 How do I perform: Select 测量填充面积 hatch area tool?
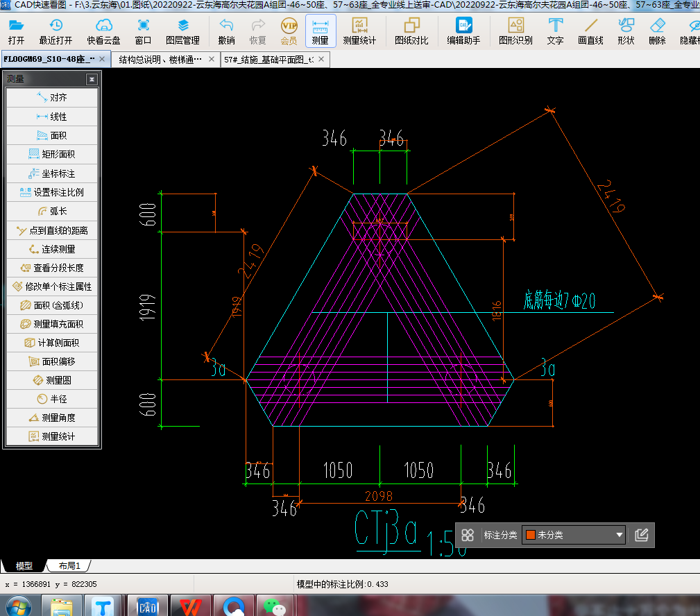pyautogui.click(x=52, y=324)
